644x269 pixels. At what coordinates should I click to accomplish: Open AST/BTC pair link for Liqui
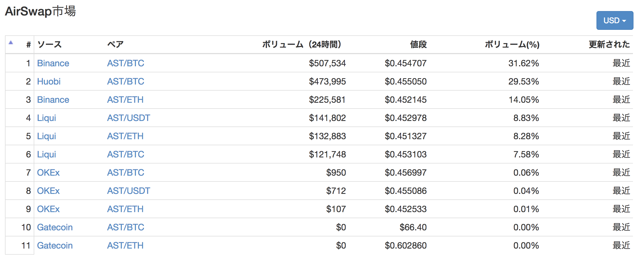coord(126,154)
